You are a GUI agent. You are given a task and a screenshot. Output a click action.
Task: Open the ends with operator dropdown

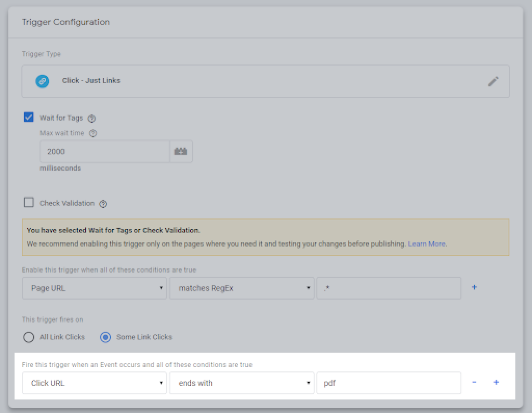[x=242, y=383]
